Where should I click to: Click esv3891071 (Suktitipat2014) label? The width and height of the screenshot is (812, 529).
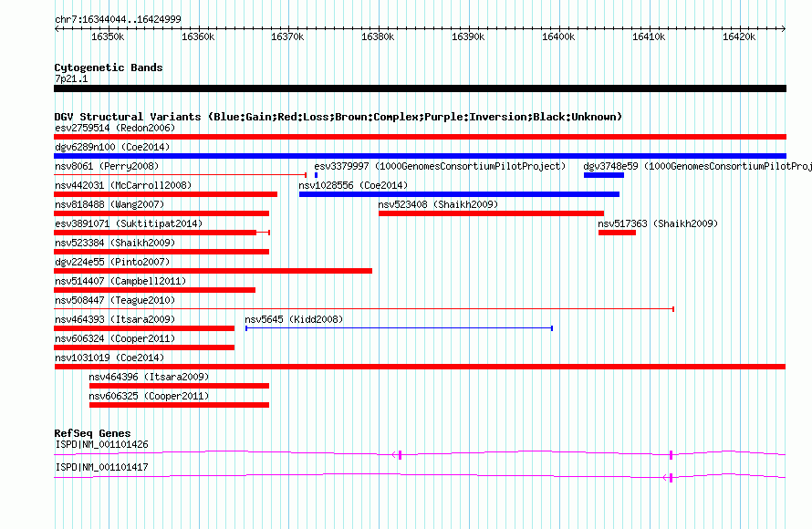click(129, 223)
